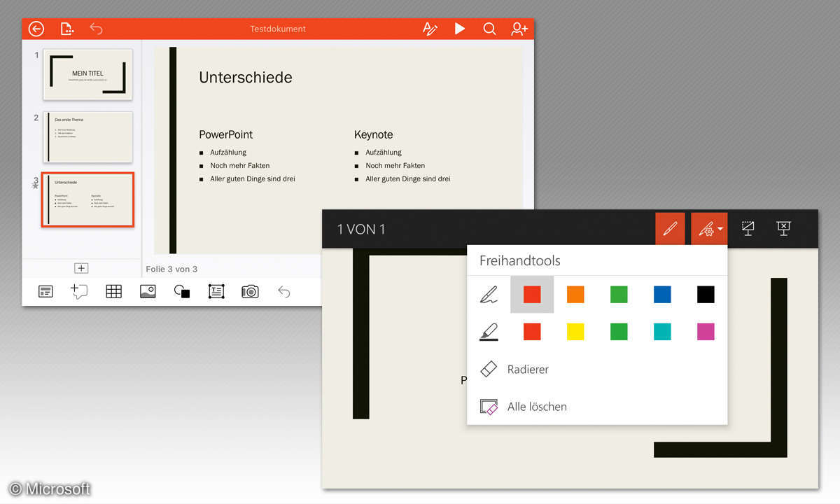Viewport: 840px width, 504px height.
Task: End the slideshow with the X screen icon
Action: pyautogui.click(x=783, y=228)
